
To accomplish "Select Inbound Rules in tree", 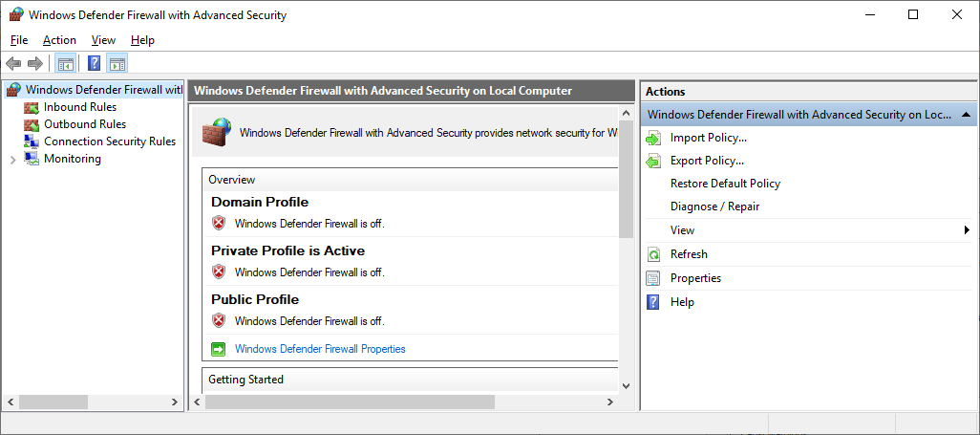I will tap(80, 107).
